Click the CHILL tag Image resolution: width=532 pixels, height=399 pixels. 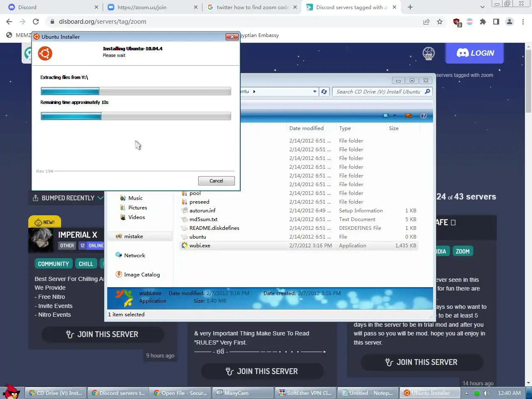click(86, 264)
